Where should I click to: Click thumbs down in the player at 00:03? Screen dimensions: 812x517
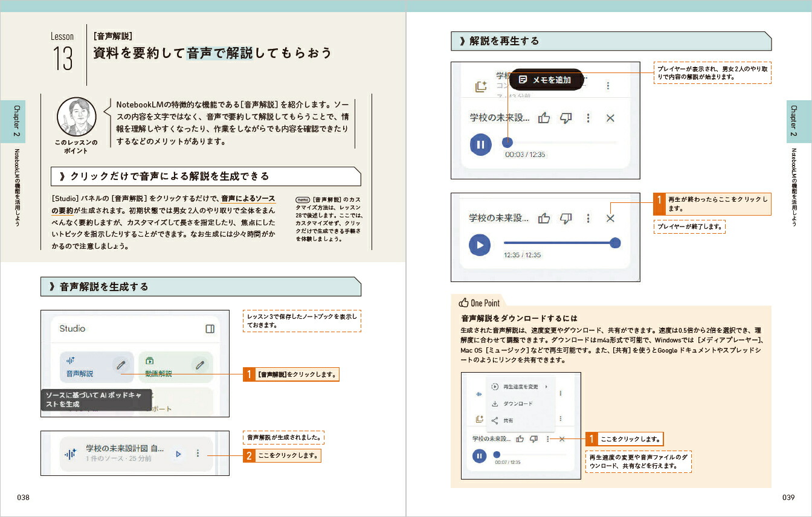click(x=565, y=118)
